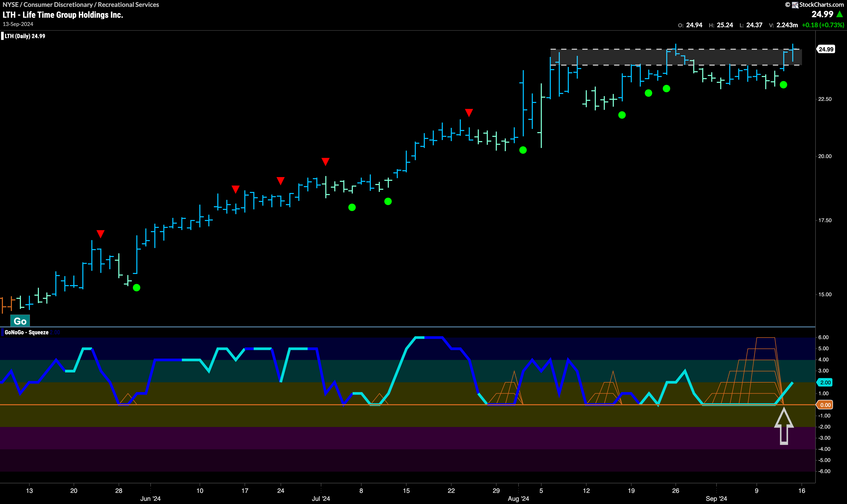
Task: Click the 24.99 current price tag
Action: point(826,49)
